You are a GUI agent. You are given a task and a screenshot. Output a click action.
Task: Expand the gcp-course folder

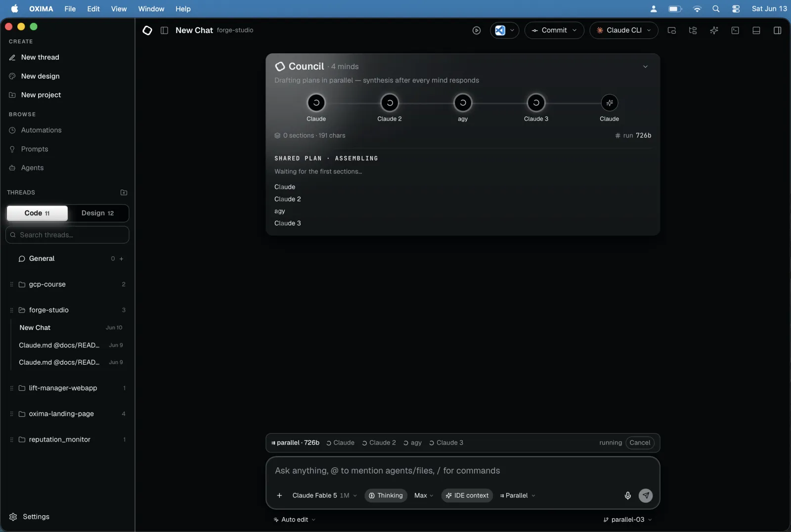click(67, 285)
